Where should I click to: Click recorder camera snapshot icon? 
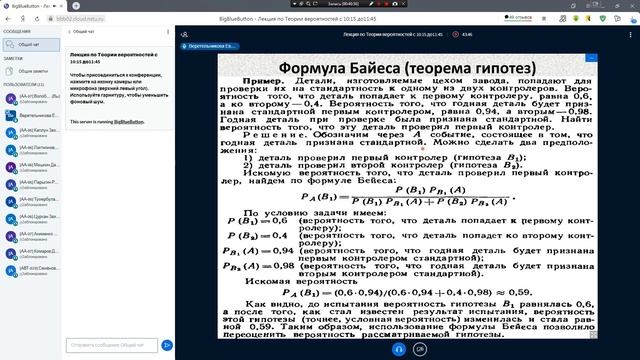coord(395,4)
